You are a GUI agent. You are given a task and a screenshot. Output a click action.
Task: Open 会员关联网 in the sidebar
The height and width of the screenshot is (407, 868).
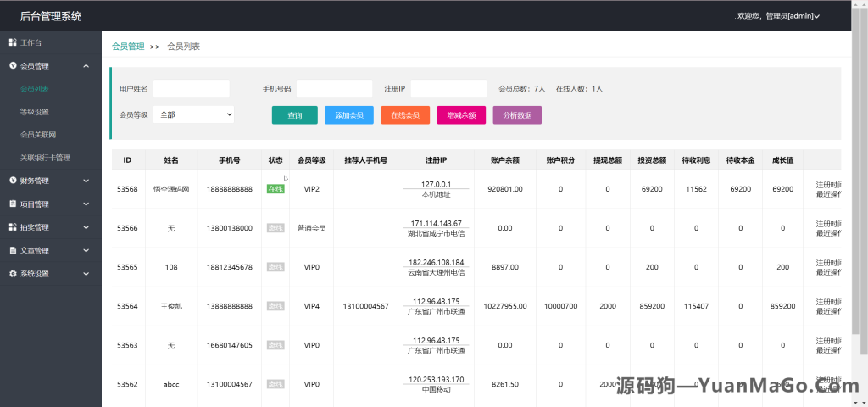click(x=38, y=135)
